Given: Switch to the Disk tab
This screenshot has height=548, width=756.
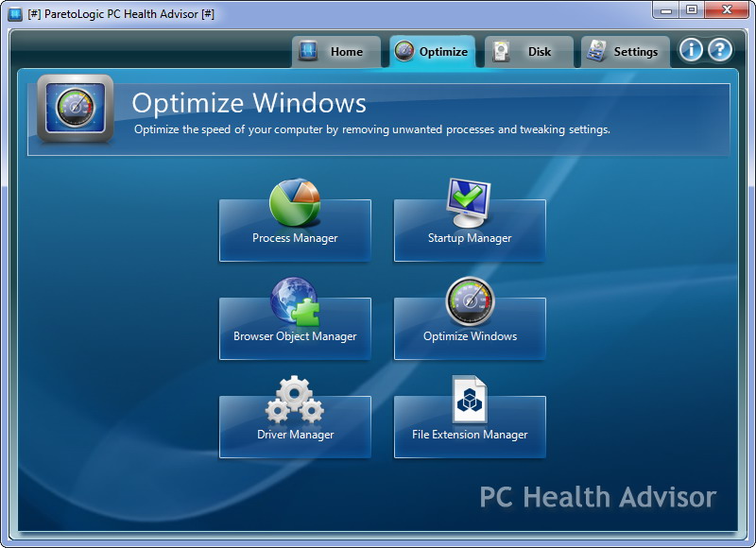Looking at the screenshot, I should click(528, 52).
